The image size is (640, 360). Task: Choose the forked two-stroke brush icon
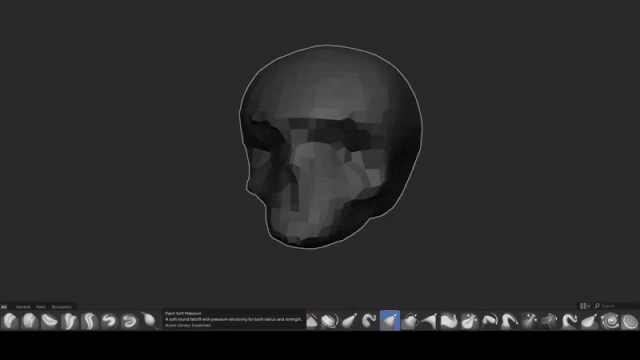(69, 321)
